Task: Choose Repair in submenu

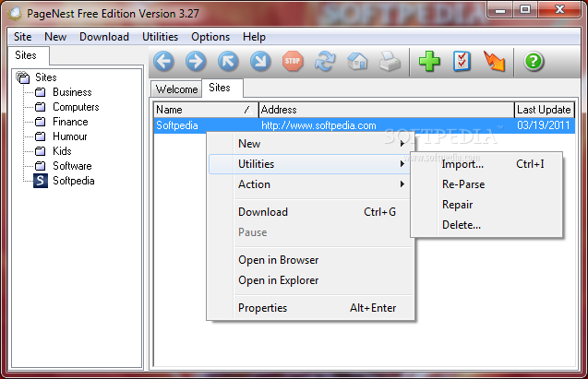Action: tap(486, 205)
